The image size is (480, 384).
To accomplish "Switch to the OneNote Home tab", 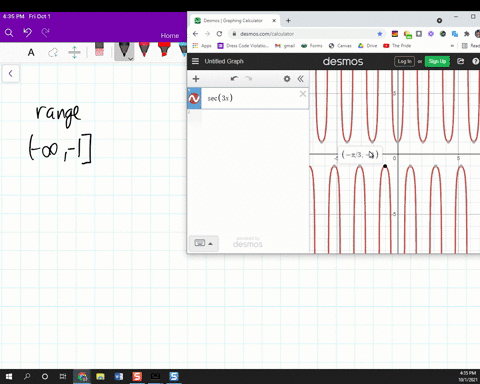I will pos(170,36).
